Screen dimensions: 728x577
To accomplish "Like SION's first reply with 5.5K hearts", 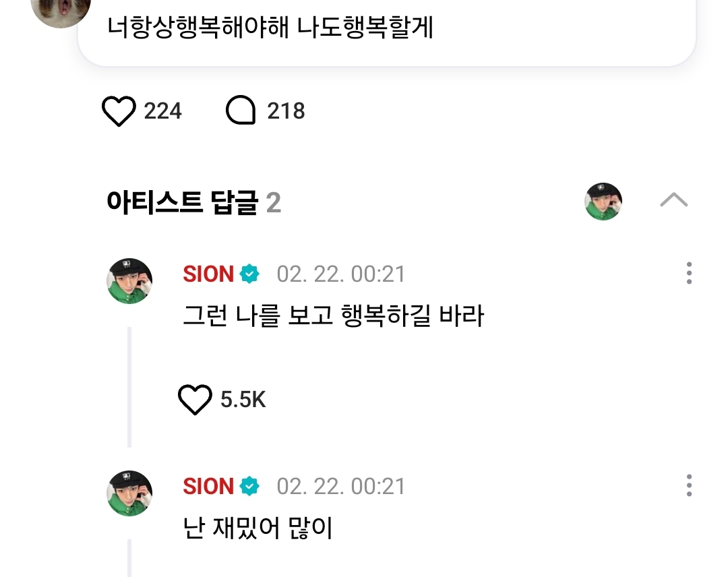I will (x=195, y=400).
